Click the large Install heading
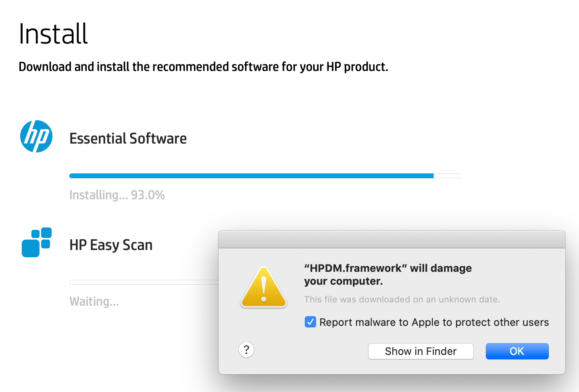Viewport: 579px width, 392px height. [x=53, y=34]
